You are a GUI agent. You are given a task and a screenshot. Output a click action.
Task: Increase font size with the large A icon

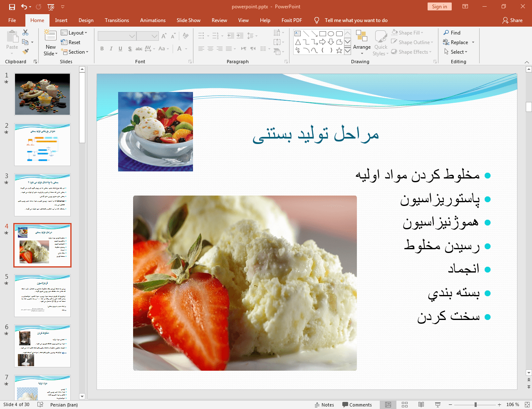pos(164,36)
